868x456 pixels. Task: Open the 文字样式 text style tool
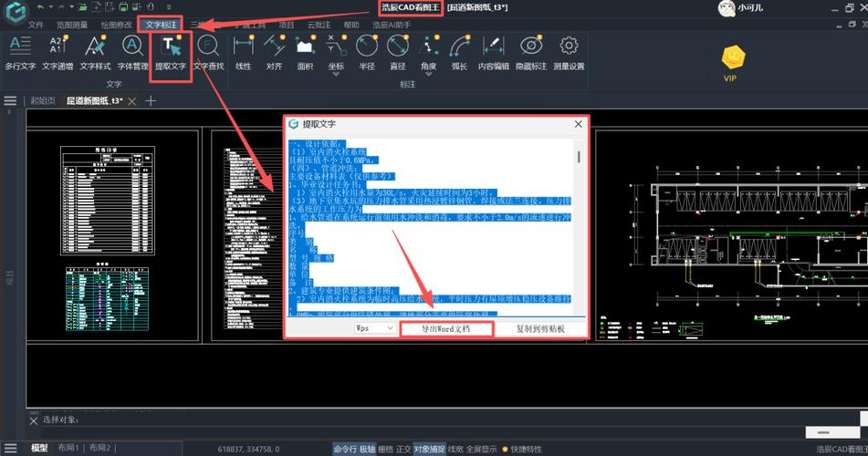point(95,53)
